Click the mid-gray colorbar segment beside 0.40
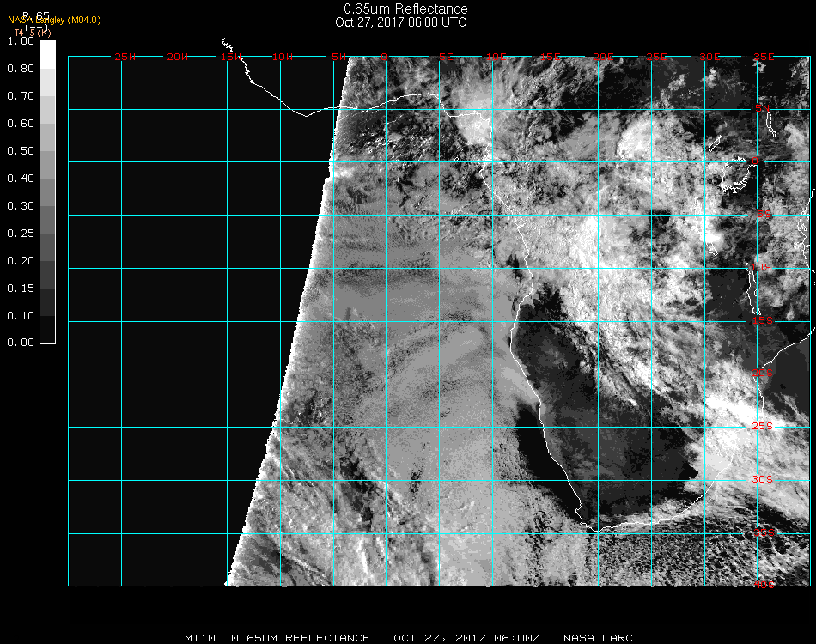The width and height of the screenshot is (816, 644). click(47, 192)
